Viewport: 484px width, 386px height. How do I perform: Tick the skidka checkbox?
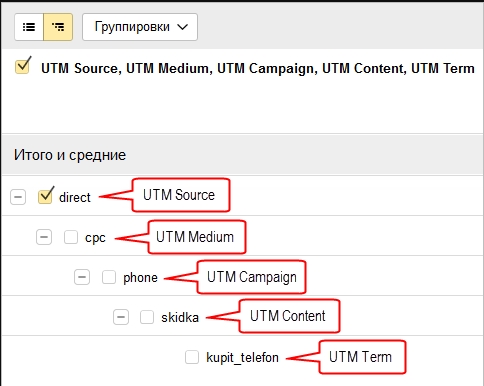[x=147, y=317]
